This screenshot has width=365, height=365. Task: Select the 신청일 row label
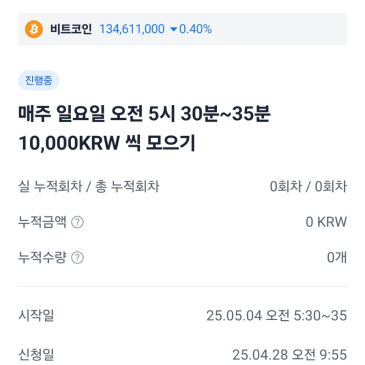(36, 355)
